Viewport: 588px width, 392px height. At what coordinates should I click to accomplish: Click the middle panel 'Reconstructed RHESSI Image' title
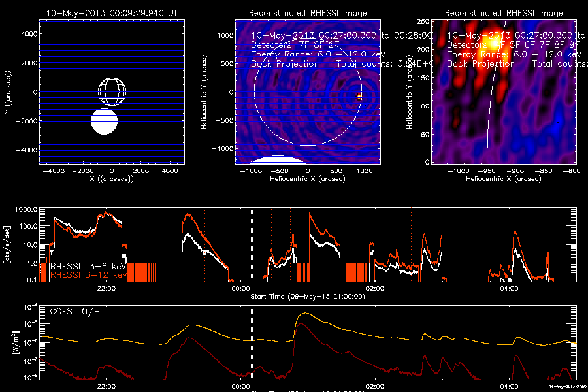pos(308,13)
